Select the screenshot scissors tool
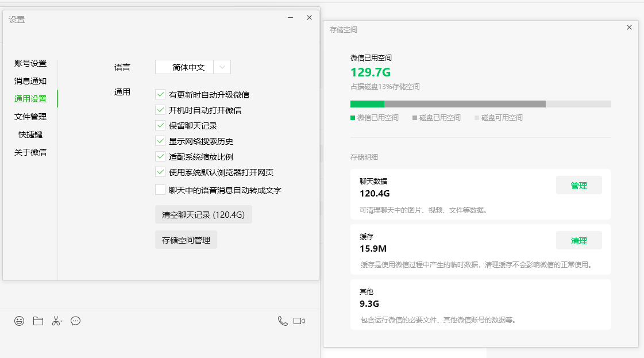The width and height of the screenshot is (644, 358). [57, 321]
